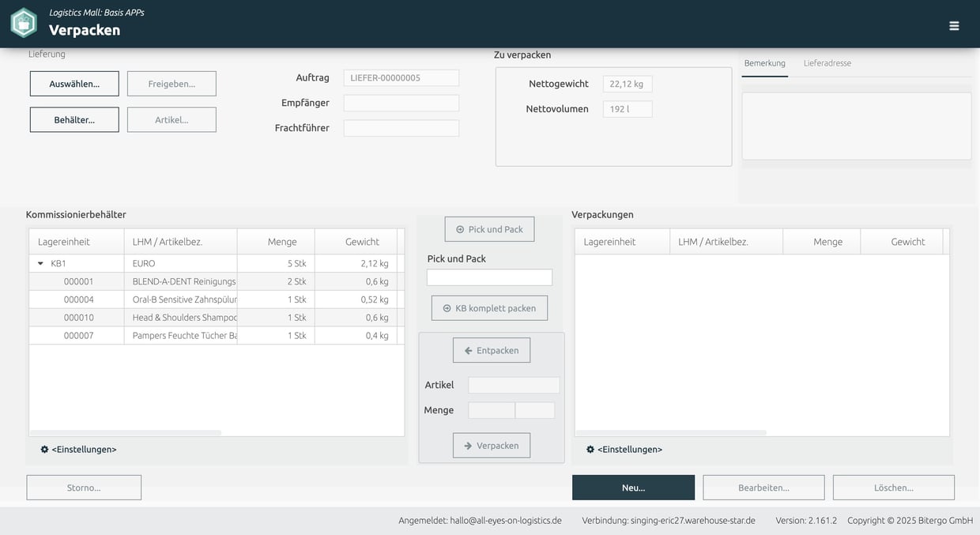Click the 0,4 kg weight cell
This screenshot has height=535, width=980.
356,335
